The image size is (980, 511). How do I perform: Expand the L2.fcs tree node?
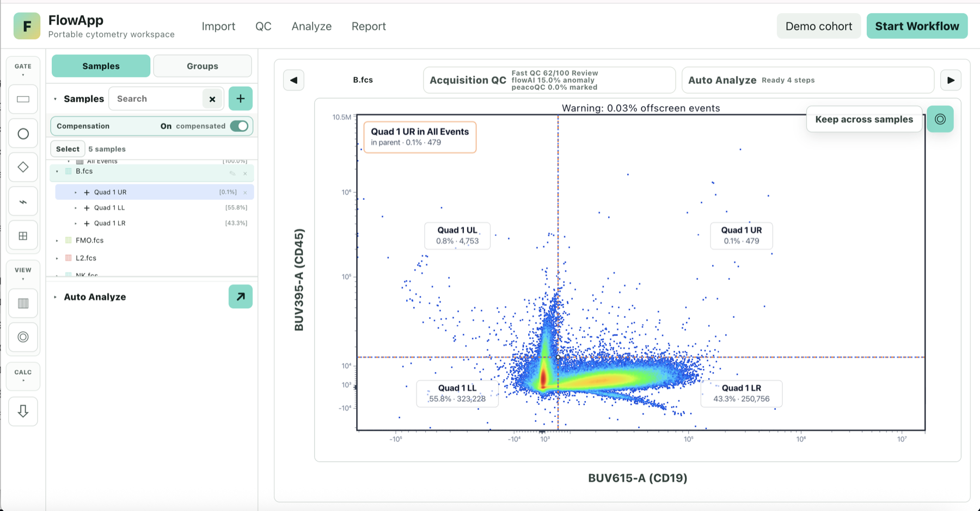click(x=57, y=258)
